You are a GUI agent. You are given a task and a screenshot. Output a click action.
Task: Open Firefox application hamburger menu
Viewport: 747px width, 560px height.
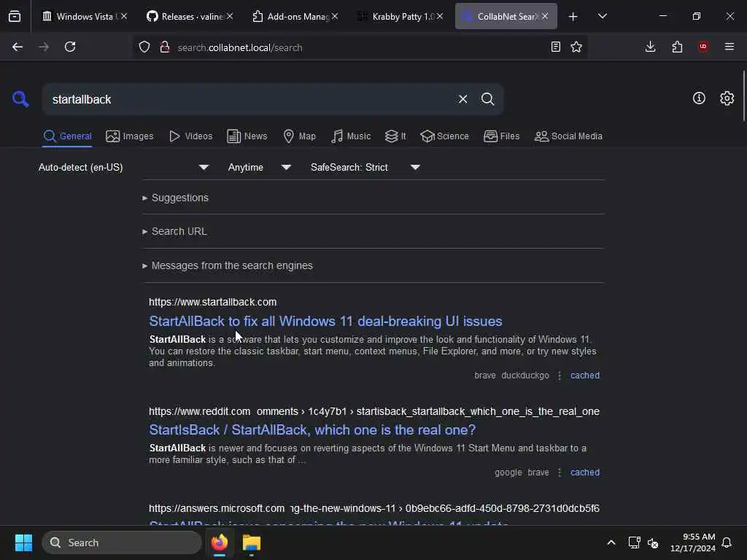pyautogui.click(x=729, y=47)
